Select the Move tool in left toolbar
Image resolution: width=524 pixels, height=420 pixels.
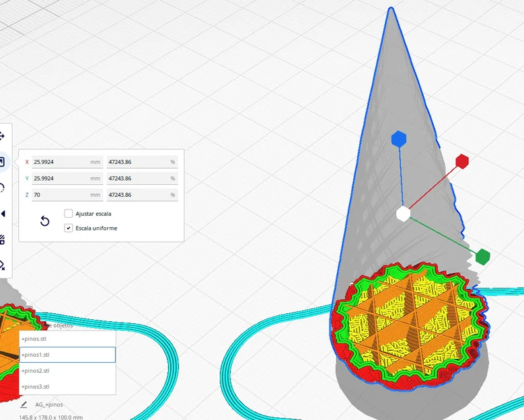coord(2,136)
